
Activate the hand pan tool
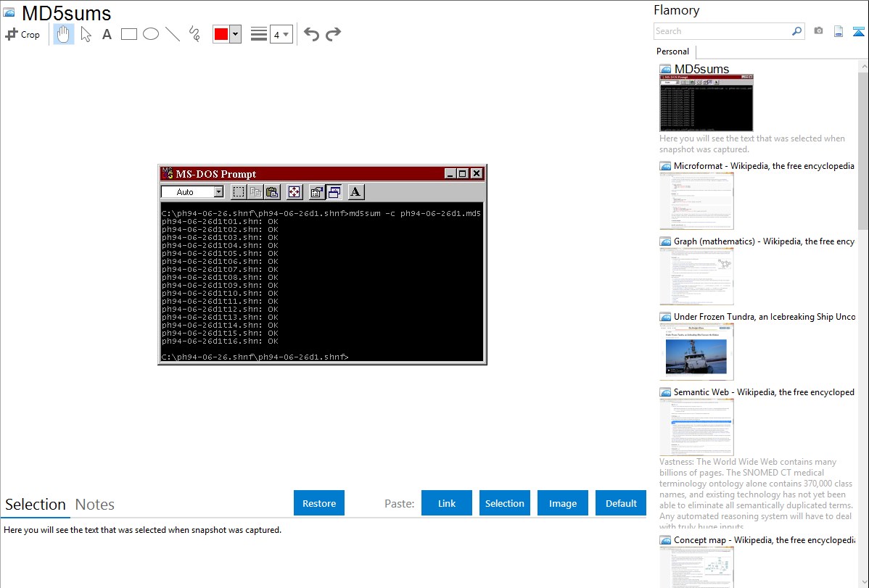coord(64,34)
